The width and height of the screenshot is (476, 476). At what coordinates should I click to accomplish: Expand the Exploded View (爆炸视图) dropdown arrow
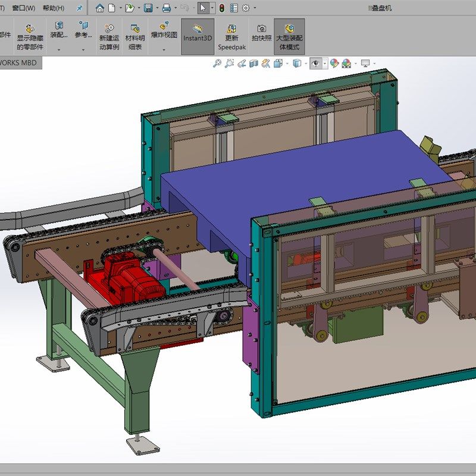(x=164, y=49)
